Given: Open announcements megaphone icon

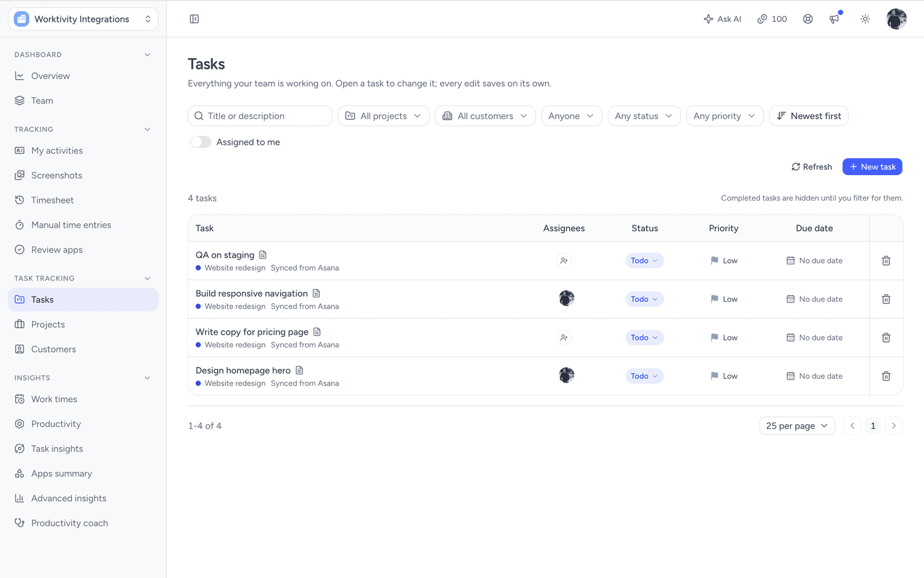Looking at the screenshot, I should [834, 19].
